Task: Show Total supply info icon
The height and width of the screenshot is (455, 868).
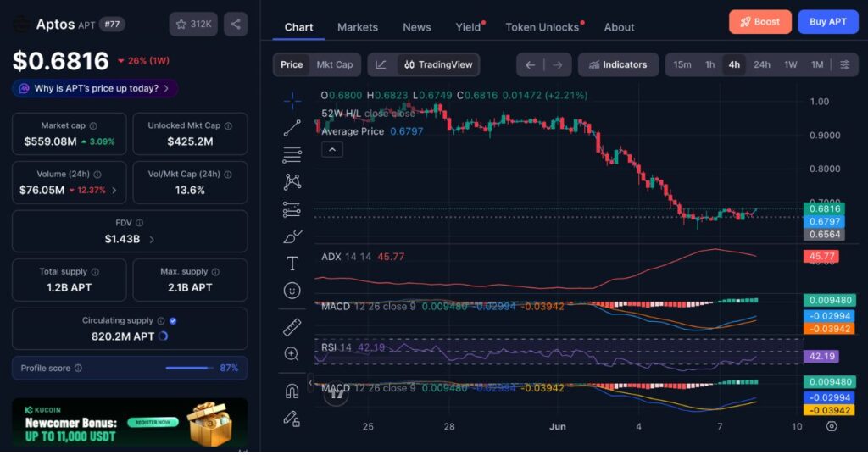Action: 95,272
